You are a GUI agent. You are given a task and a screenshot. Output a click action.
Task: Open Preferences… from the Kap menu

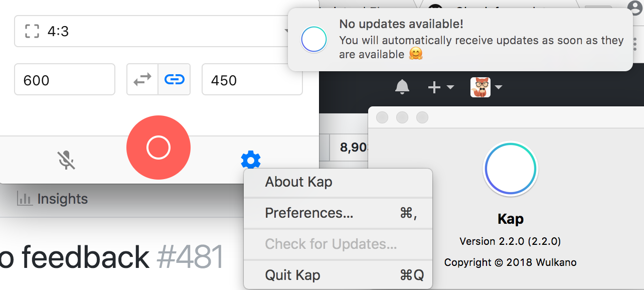pyautogui.click(x=338, y=213)
